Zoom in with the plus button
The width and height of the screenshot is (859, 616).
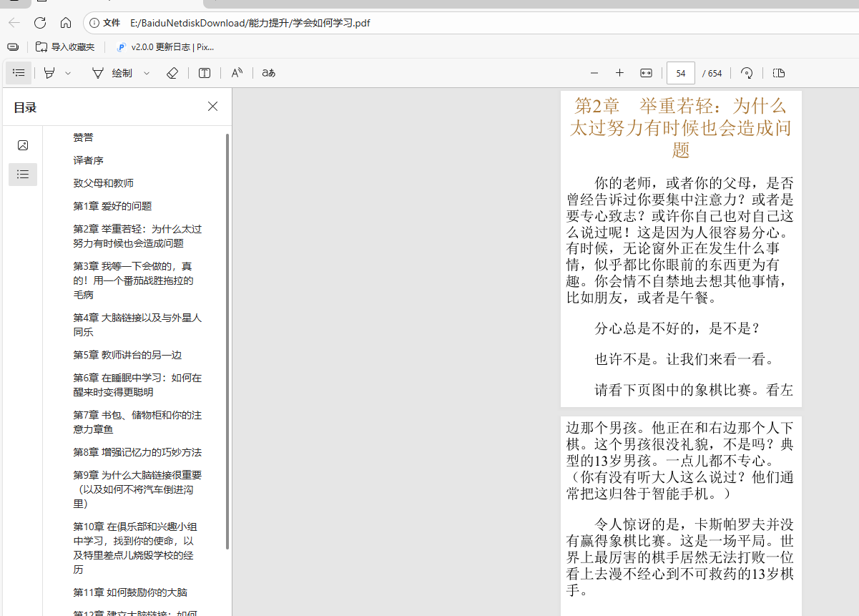[x=619, y=73]
